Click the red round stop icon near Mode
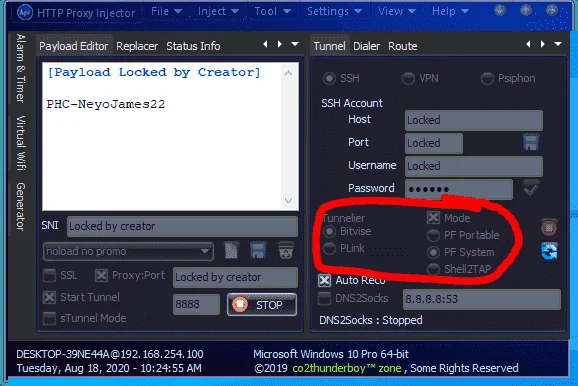Screen dimensions: 578x386 pos(549,227)
